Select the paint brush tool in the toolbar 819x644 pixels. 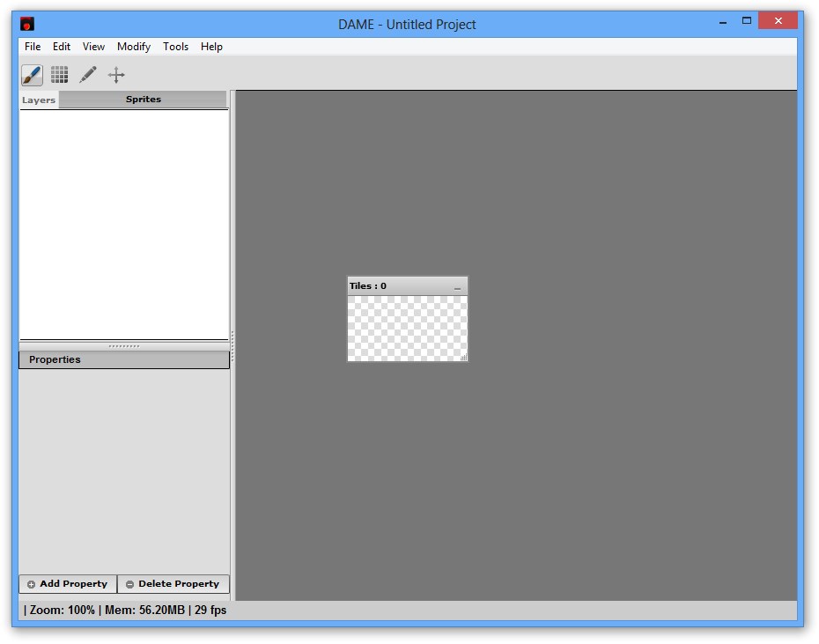31,75
